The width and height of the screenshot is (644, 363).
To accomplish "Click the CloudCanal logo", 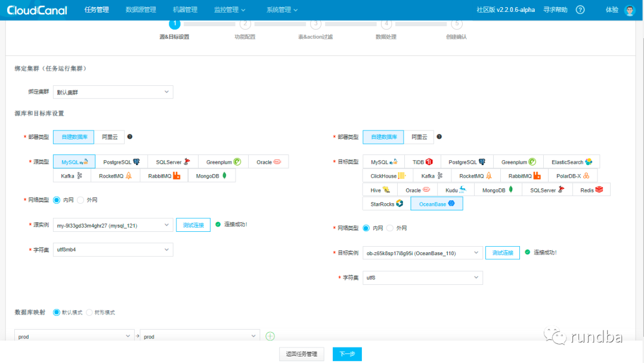I will (37, 10).
